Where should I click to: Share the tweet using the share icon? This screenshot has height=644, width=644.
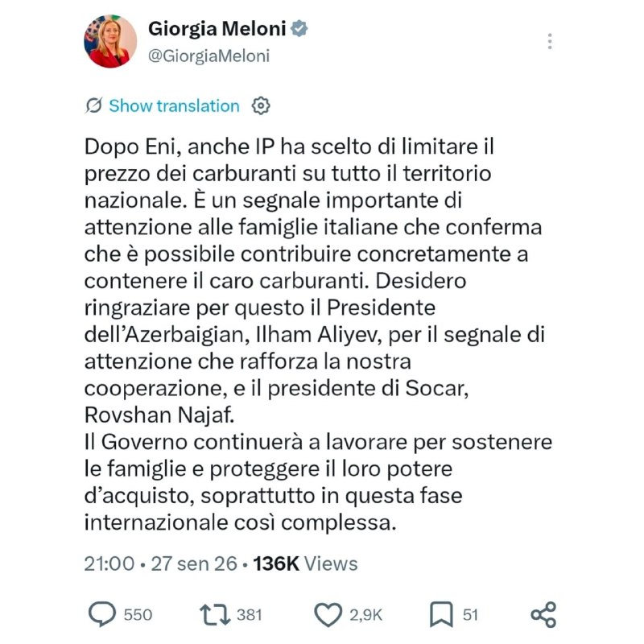(543, 614)
